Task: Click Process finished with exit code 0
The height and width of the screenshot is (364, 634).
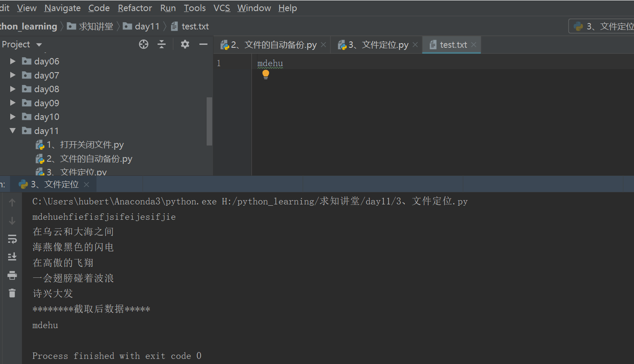Action: [117, 356]
